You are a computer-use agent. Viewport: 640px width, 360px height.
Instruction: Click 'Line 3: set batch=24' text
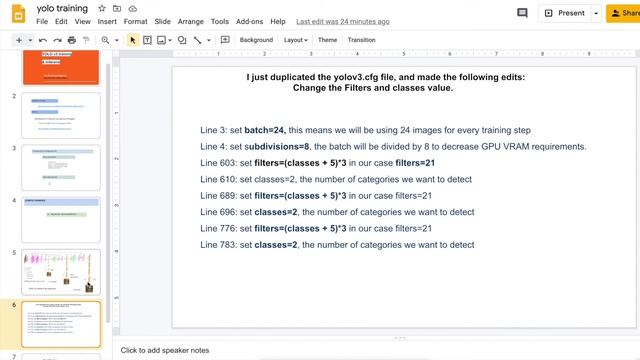[x=365, y=130]
